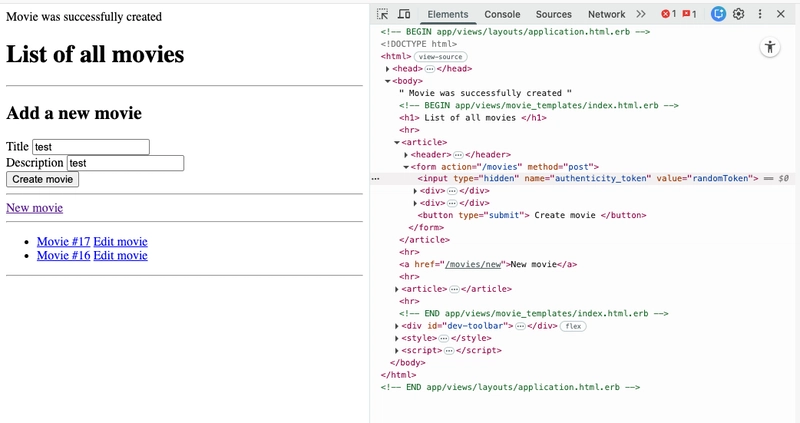Open the DevTools three-dot menu
Screen dimensions: 800x423
coord(760,14)
